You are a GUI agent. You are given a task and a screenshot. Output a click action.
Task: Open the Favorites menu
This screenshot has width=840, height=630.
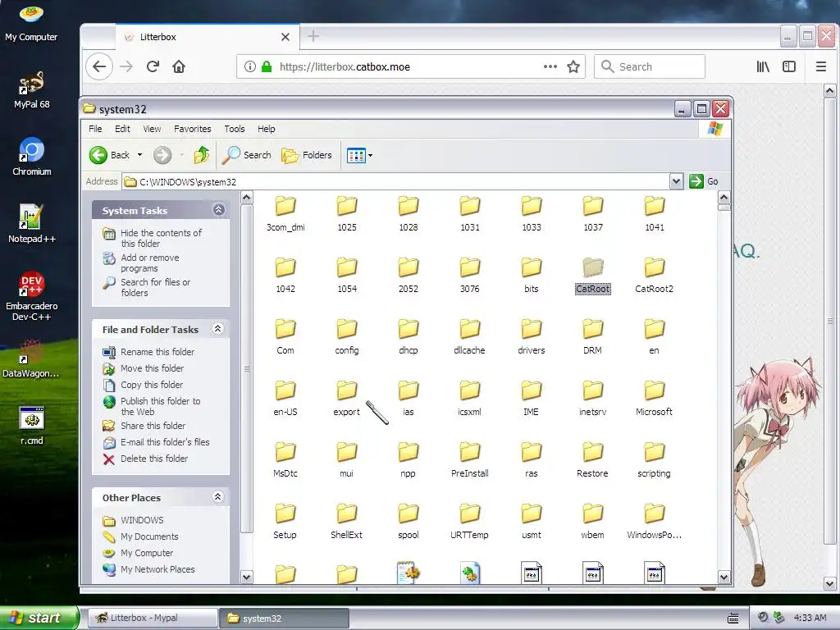(192, 129)
